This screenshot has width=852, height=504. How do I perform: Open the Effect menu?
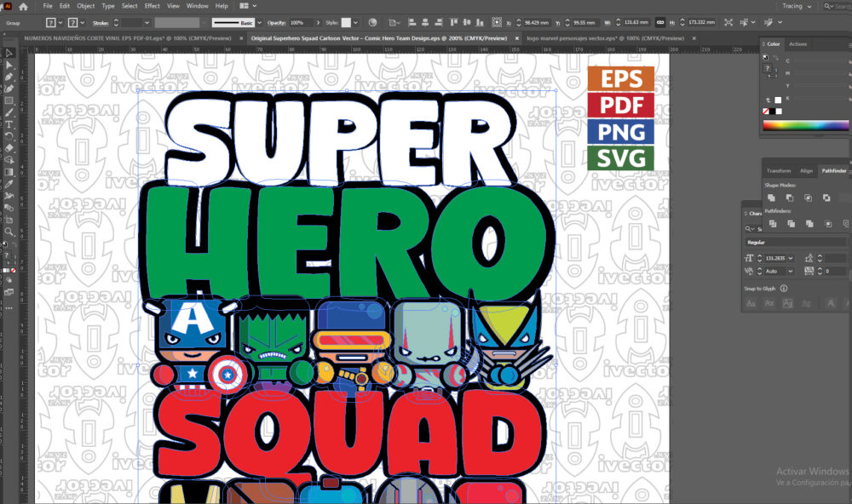pyautogui.click(x=153, y=6)
